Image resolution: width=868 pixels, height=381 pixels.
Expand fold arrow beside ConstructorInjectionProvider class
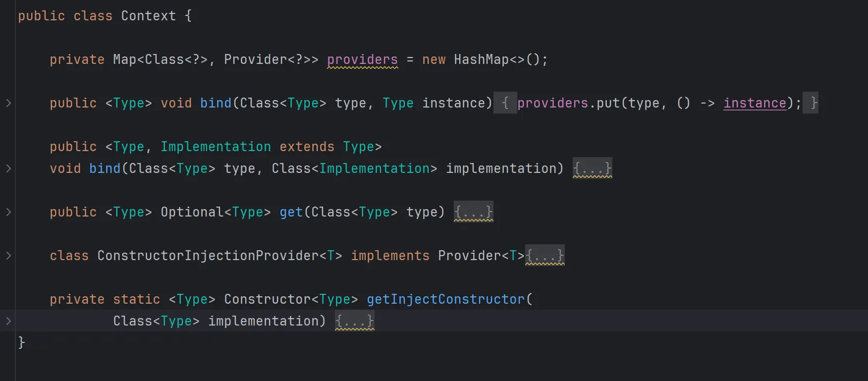pos(8,256)
